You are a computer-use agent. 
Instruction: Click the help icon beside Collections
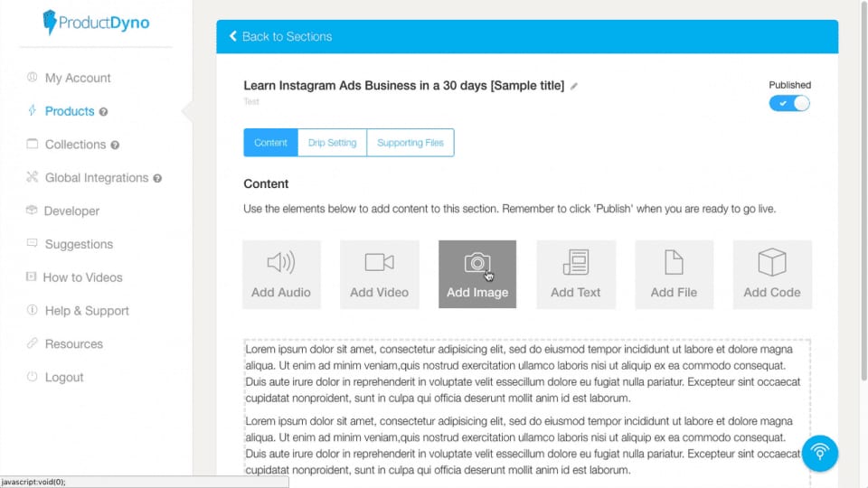115,145
